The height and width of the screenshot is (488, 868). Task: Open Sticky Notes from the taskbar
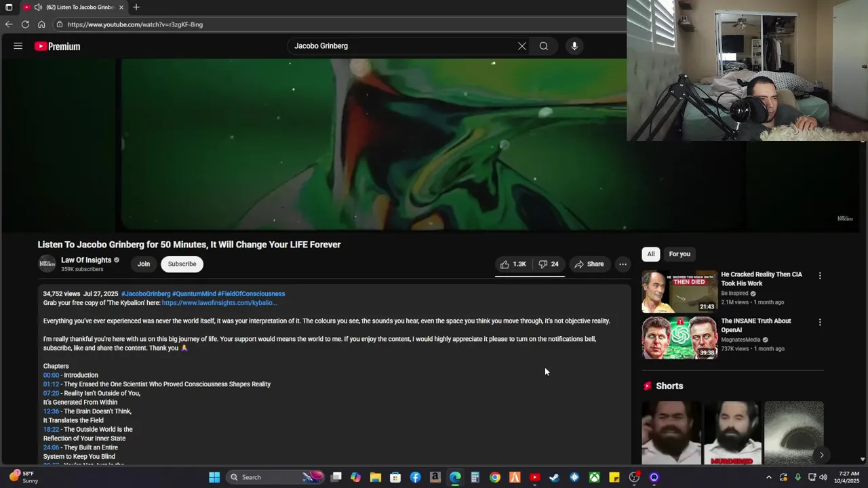point(614,477)
